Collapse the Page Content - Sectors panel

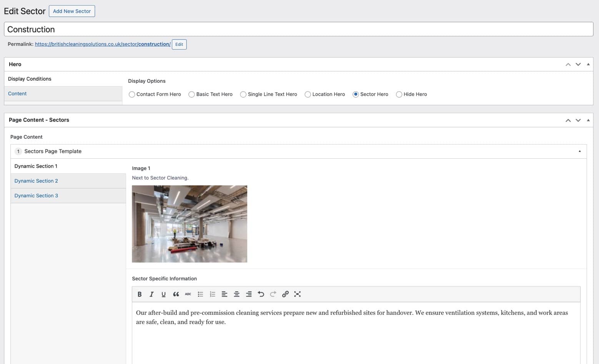click(x=588, y=120)
